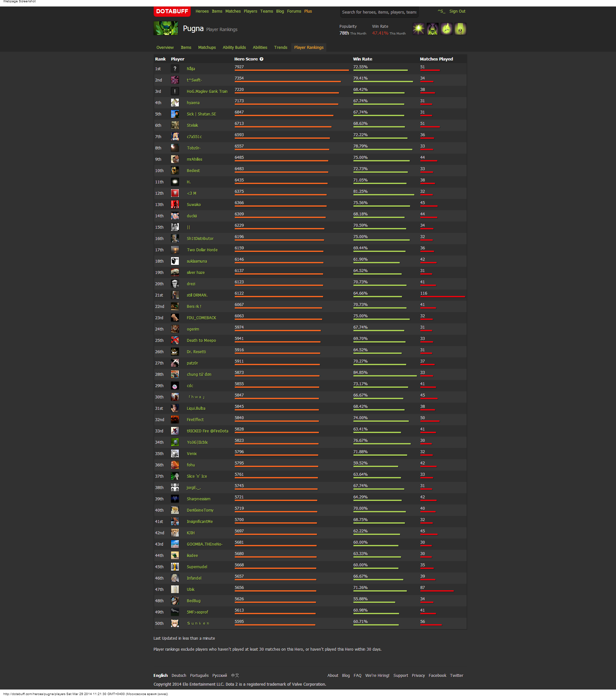Select the Nether Ward ability icon

[x=447, y=29]
